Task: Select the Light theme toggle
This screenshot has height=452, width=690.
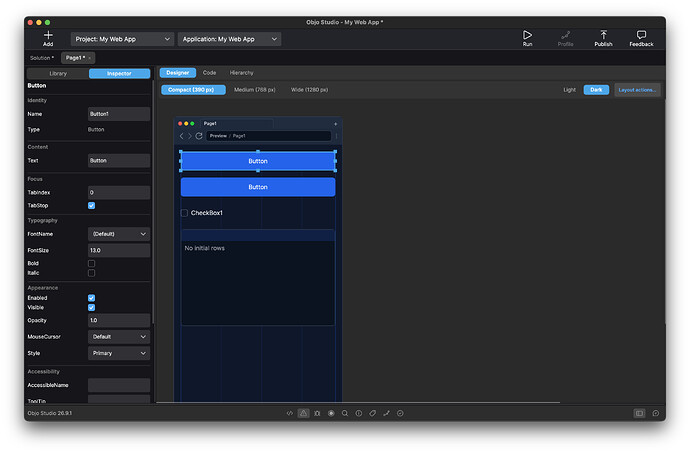Action: 569,90
